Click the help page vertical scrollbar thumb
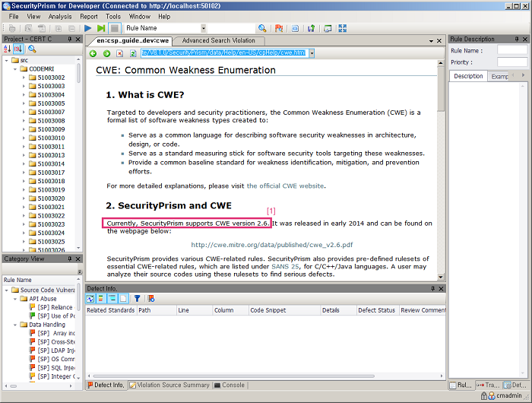Viewport: 532px width, 403px height. click(x=440, y=89)
